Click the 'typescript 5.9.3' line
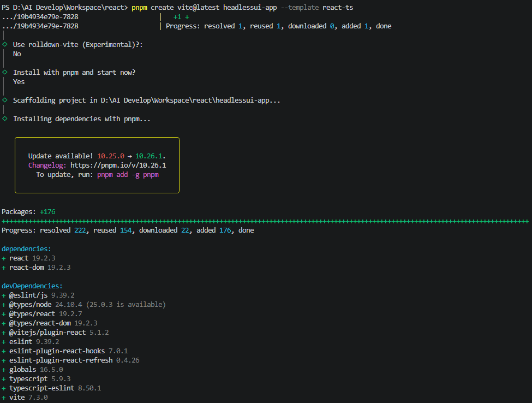The image size is (532, 403). tap(36, 379)
